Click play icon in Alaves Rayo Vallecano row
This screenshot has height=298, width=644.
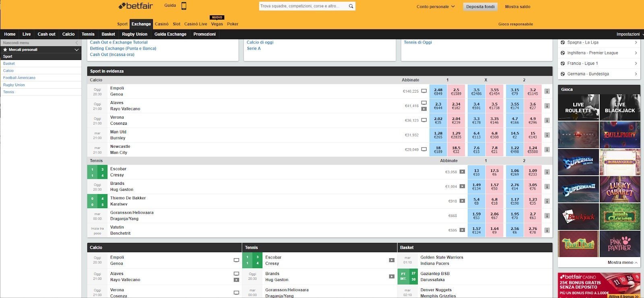point(424,109)
